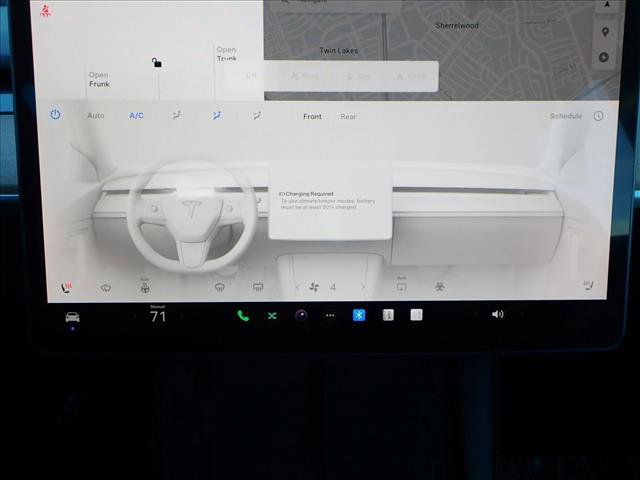640x480 pixels.
Task: Turn on windshield defrost
Action: pyautogui.click(x=106, y=288)
